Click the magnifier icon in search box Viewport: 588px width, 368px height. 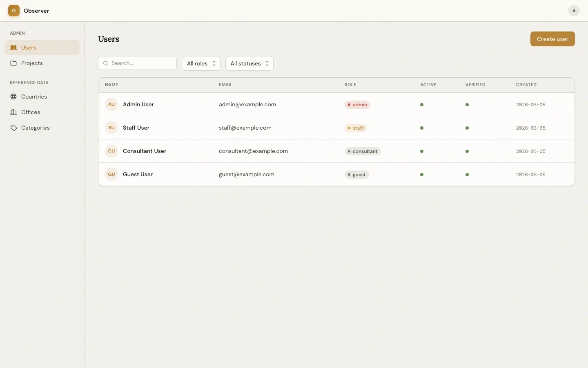click(106, 63)
